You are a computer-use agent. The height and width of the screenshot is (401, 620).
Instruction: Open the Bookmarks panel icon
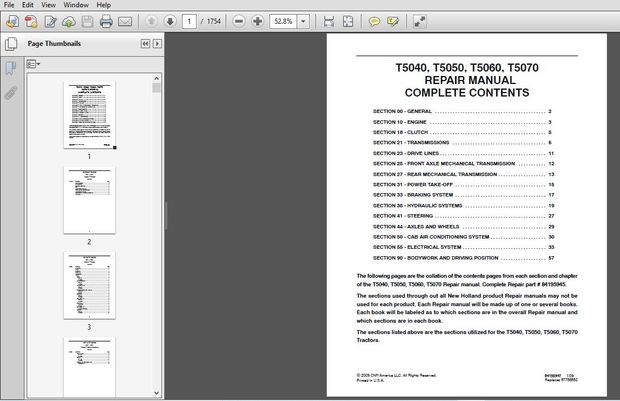tap(11, 68)
